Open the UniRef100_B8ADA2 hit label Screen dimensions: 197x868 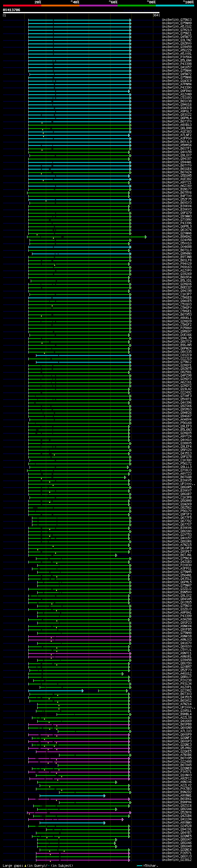pos(177,237)
